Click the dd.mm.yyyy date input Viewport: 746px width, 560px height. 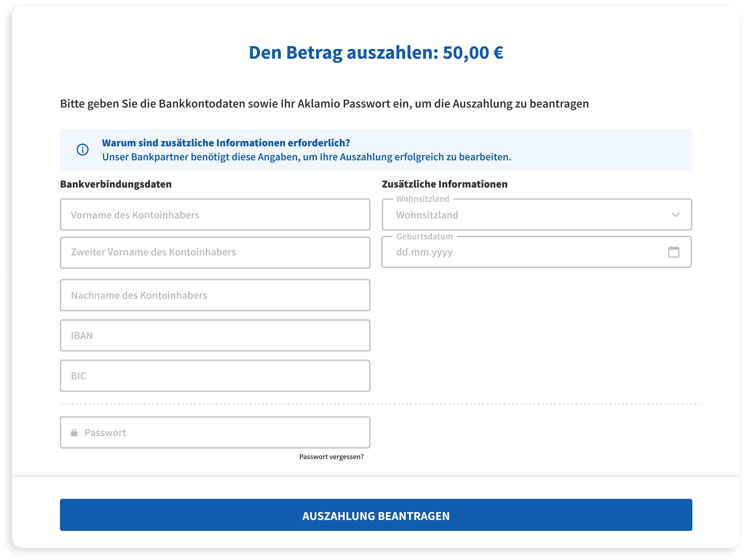click(506, 252)
